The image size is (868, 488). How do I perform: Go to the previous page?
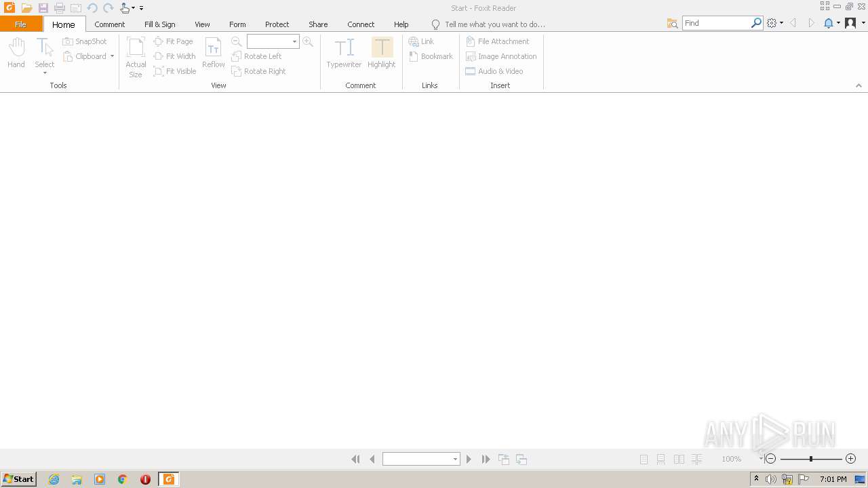coord(372,460)
